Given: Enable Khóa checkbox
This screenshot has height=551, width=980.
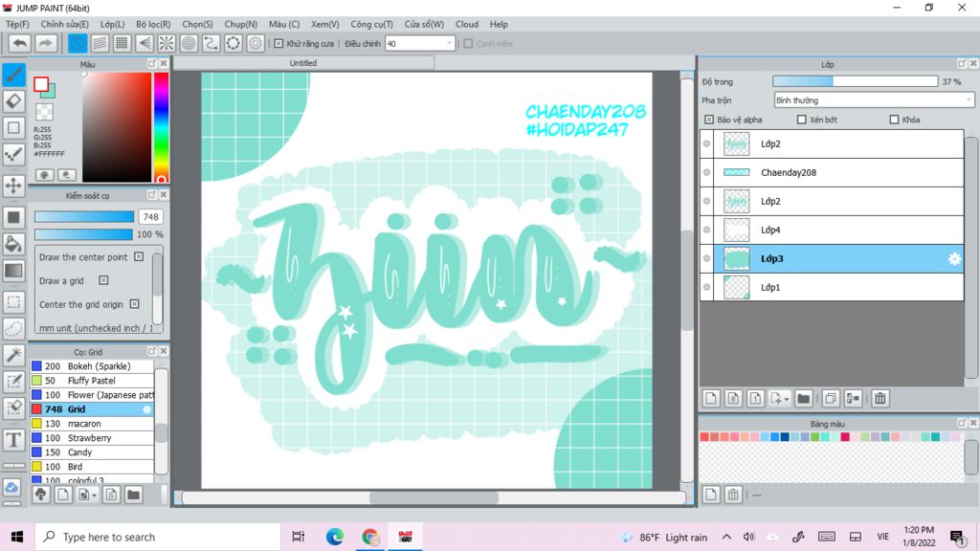Looking at the screenshot, I should click(x=894, y=120).
